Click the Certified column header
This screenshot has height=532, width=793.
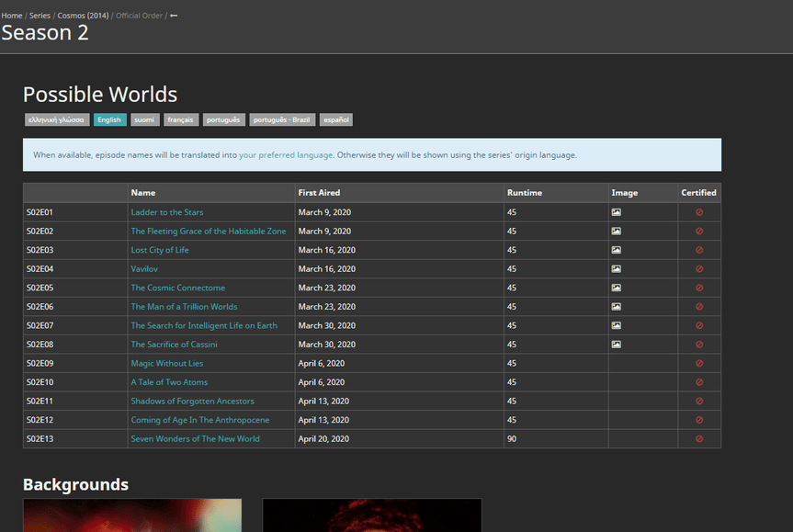coord(699,193)
